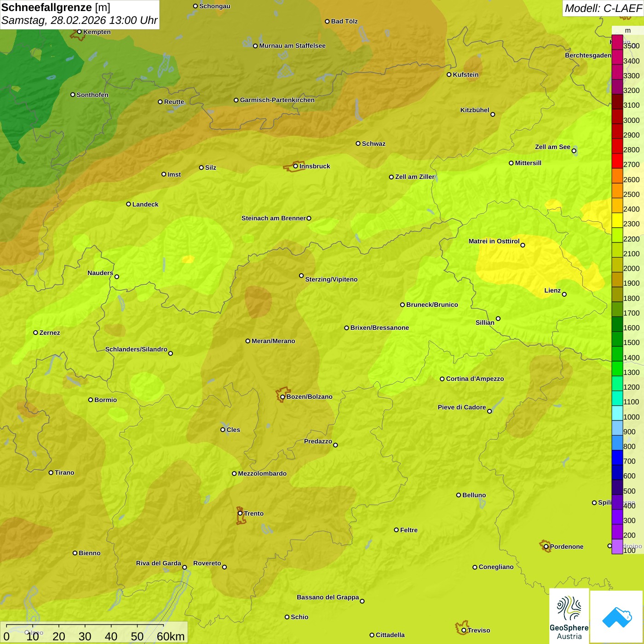The width and height of the screenshot is (644, 644).
Task: Click the 2000 legend value
Action: (x=631, y=268)
